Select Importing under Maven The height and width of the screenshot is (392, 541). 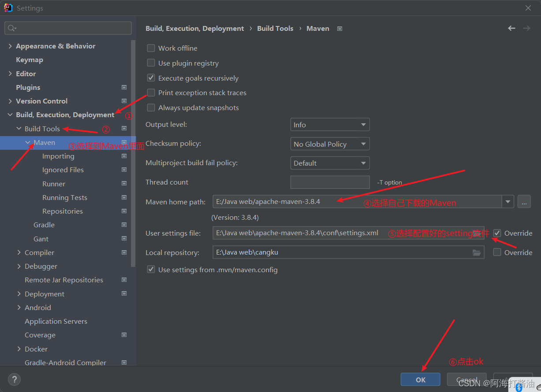[x=58, y=156]
